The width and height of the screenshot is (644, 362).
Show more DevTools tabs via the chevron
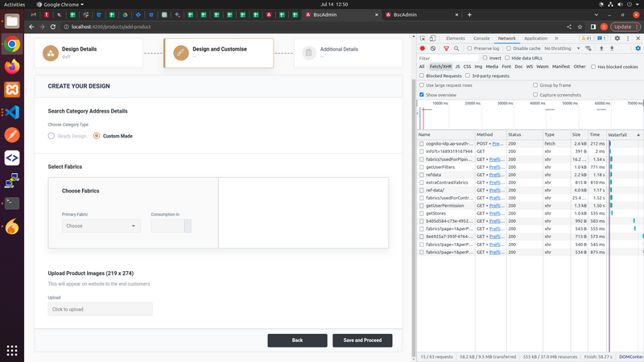click(556, 38)
